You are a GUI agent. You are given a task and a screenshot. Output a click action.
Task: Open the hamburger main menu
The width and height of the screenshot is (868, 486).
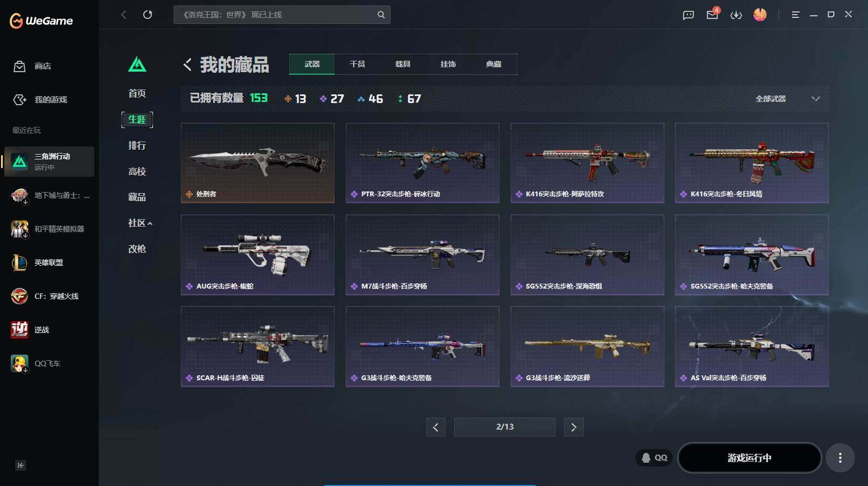tap(795, 15)
